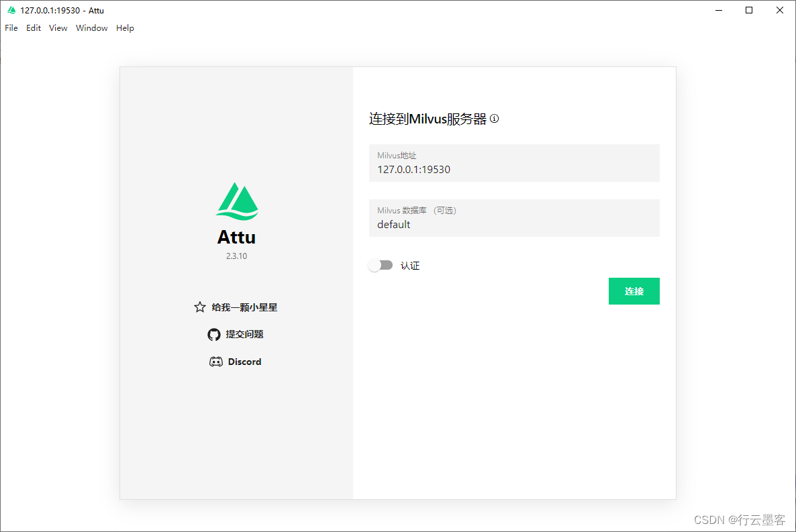The height and width of the screenshot is (532, 796).
Task: Open the Help menu
Action: coord(125,28)
